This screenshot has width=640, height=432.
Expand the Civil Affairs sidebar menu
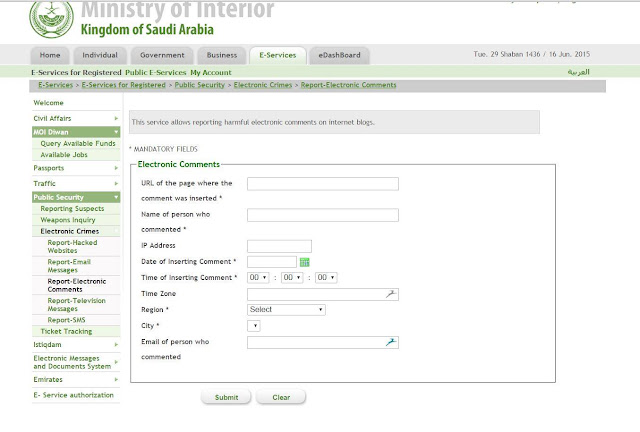pyautogui.click(x=76, y=118)
